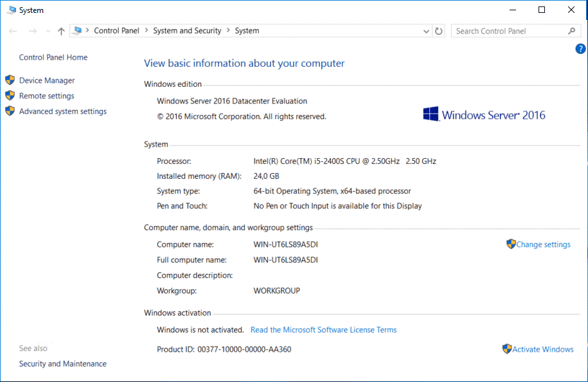This screenshot has width=588, height=382.
Task: Open Device Manager link
Action: point(47,80)
